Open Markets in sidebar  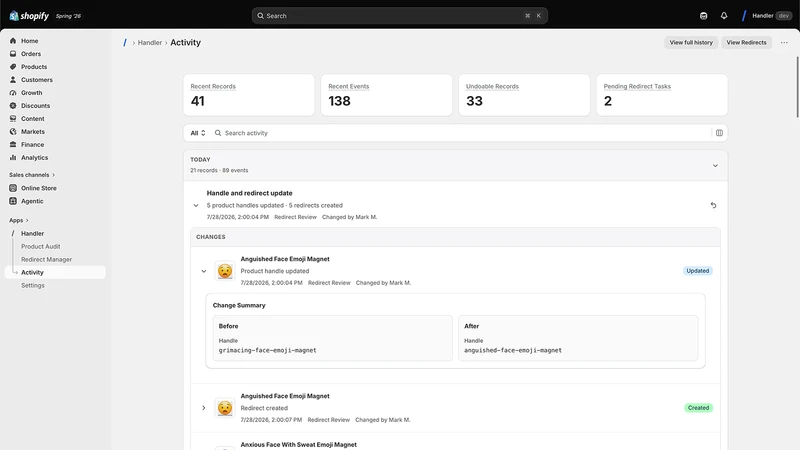55,132
